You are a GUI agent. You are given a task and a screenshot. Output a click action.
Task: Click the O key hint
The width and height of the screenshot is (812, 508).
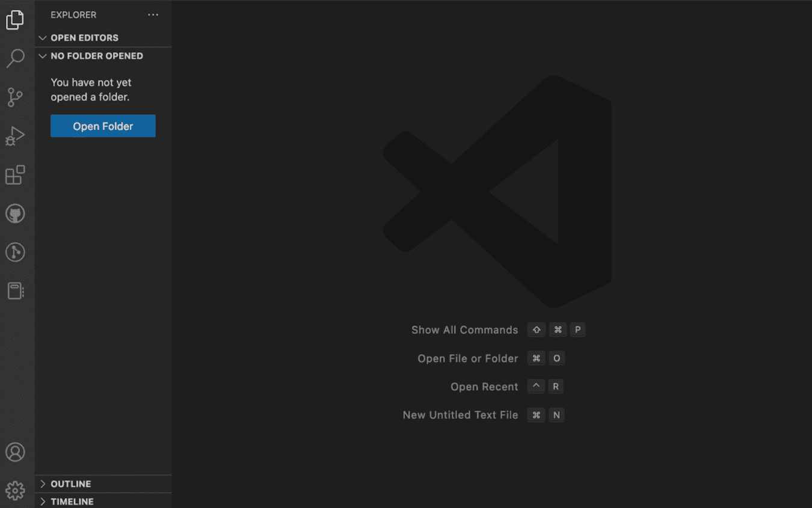tap(556, 358)
